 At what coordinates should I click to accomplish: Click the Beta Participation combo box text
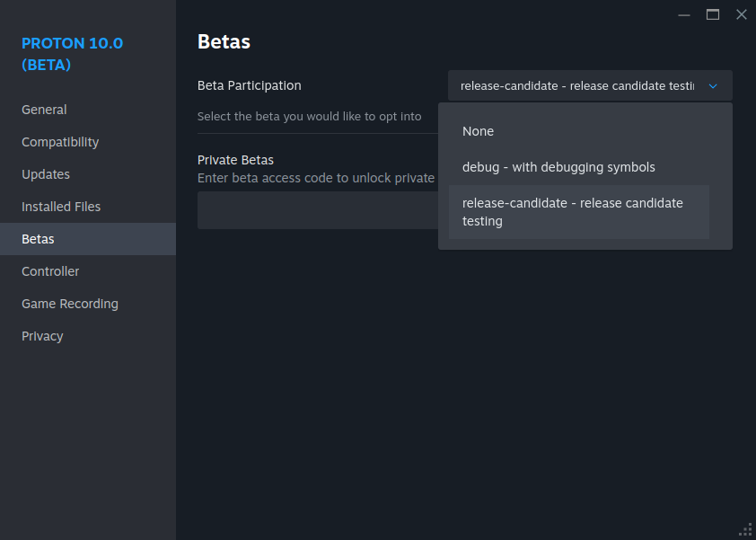tap(576, 86)
